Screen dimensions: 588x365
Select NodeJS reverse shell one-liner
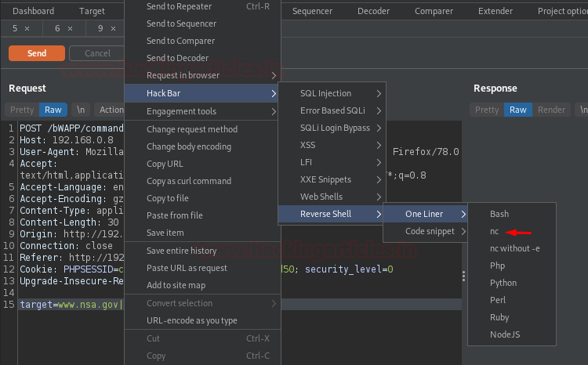pos(512,334)
